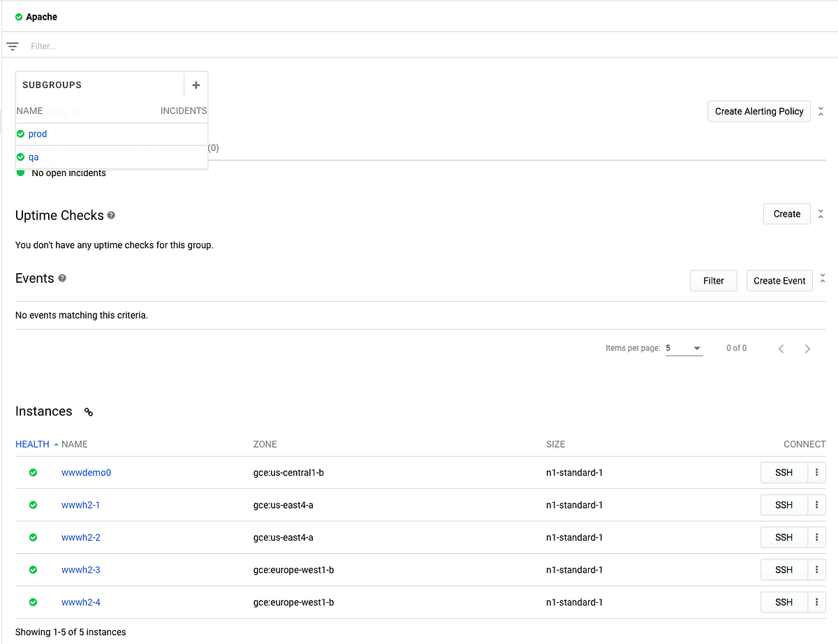The height and width of the screenshot is (644, 838).
Task: Open the filter funnel icon at top left
Action: point(12,45)
